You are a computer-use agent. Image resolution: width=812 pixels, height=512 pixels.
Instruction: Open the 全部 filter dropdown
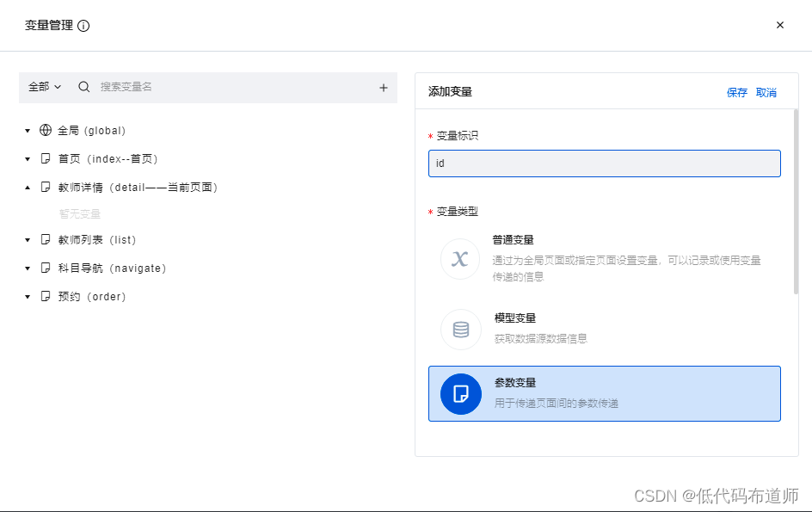coord(45,87)
